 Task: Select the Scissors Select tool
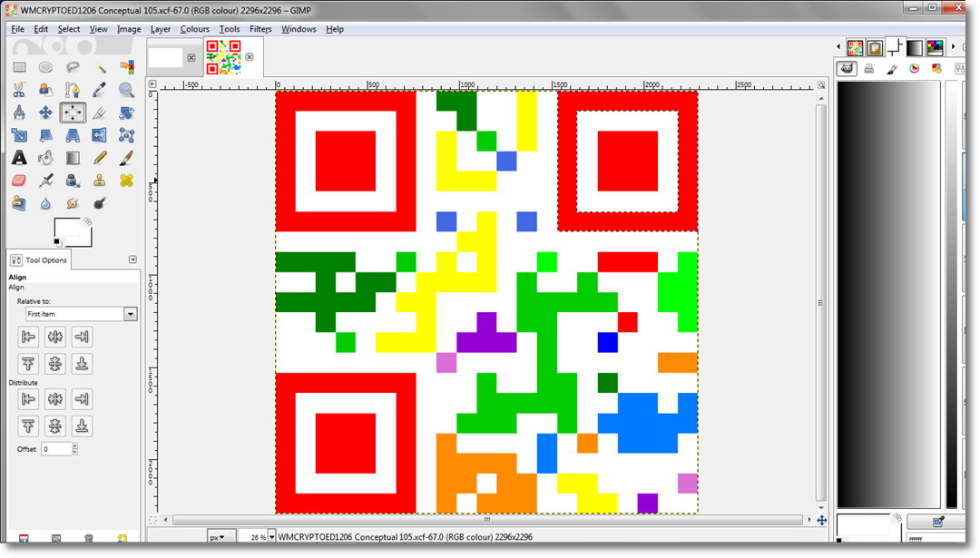tap(19, 90)
